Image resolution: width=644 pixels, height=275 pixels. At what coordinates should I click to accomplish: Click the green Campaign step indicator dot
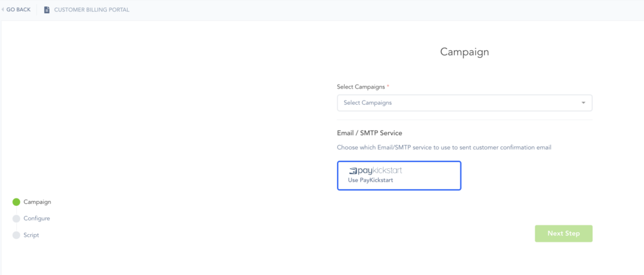pyautogui.click(x=16, y=202)
